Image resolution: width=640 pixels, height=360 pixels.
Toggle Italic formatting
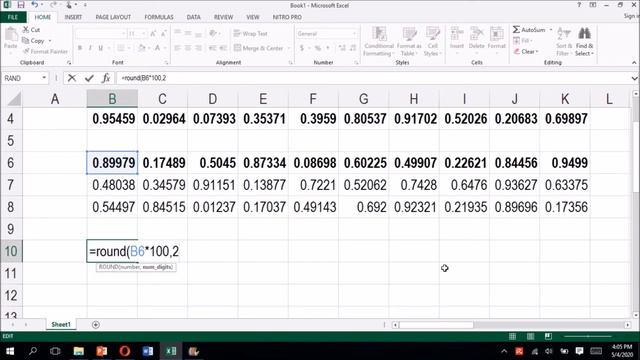point(90,48)
